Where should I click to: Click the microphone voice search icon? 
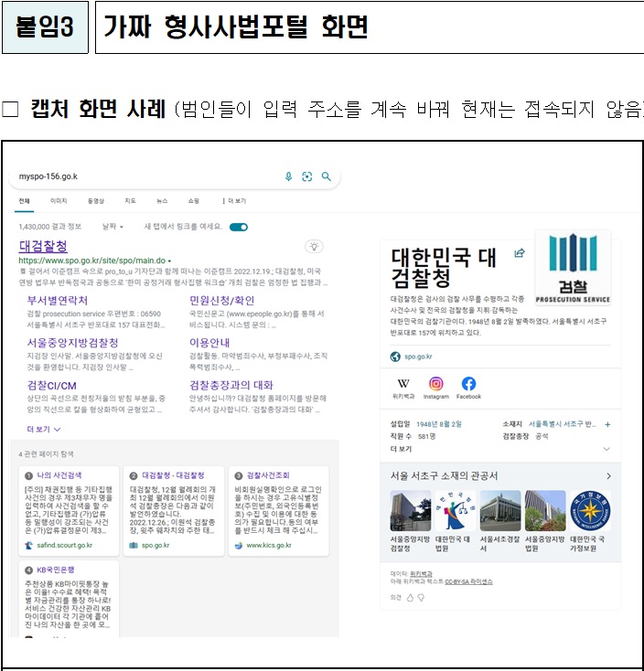point(288,176)
